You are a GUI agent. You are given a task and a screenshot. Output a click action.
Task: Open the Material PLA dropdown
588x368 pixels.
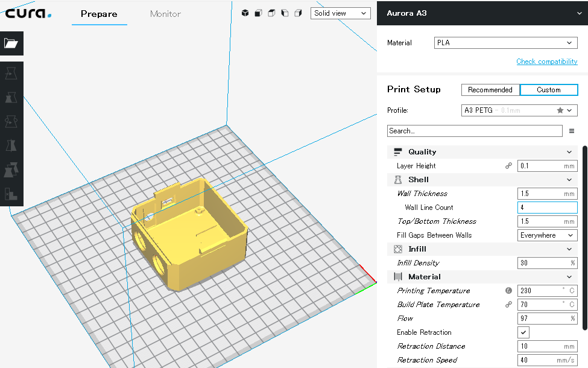click(505, 43)
